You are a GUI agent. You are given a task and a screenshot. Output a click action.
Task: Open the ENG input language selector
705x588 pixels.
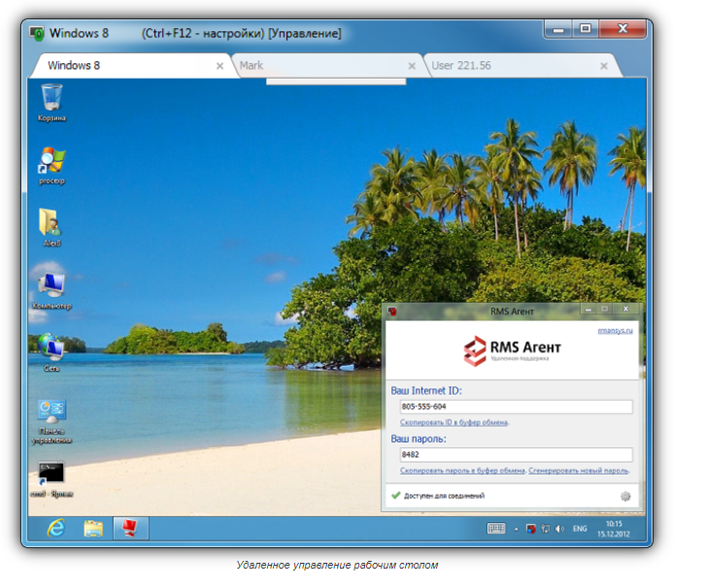pyautogui.click(x=580, y=529)
